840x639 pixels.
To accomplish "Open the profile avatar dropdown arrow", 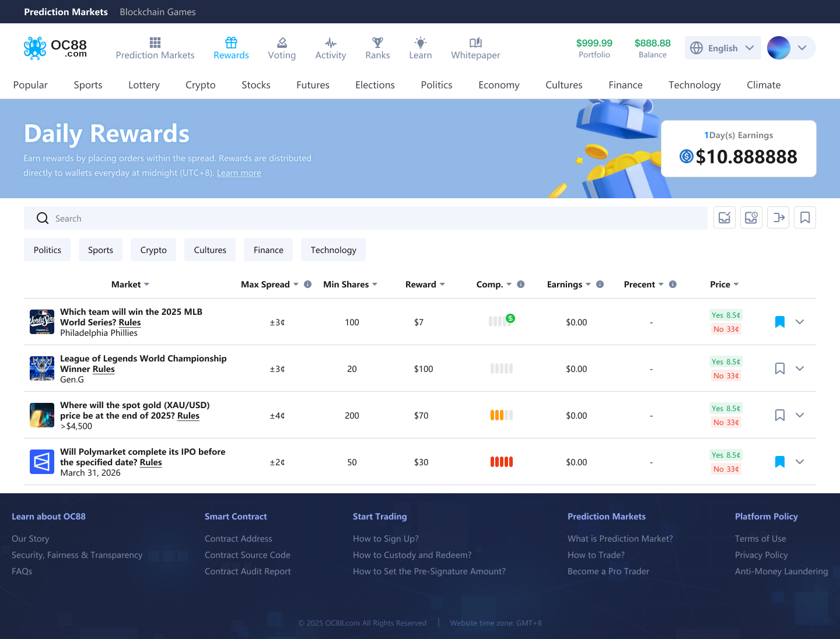I will [x=802, y=48].
